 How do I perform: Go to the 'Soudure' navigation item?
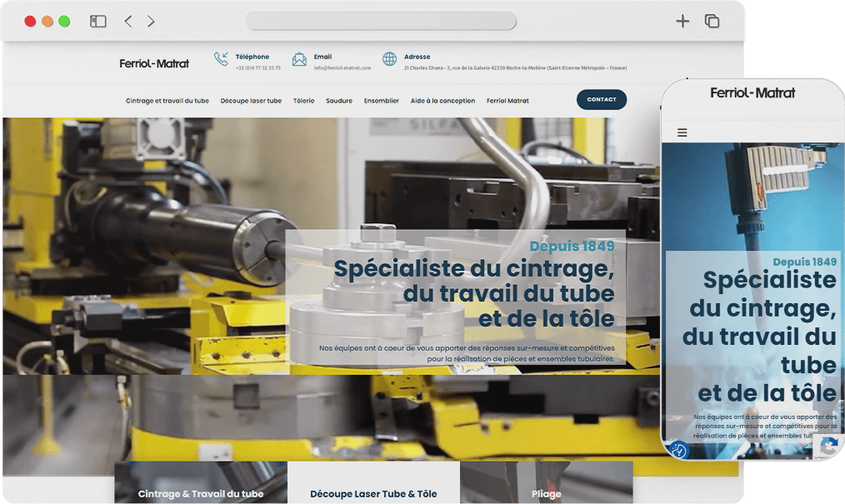click(x=339, y=101)
